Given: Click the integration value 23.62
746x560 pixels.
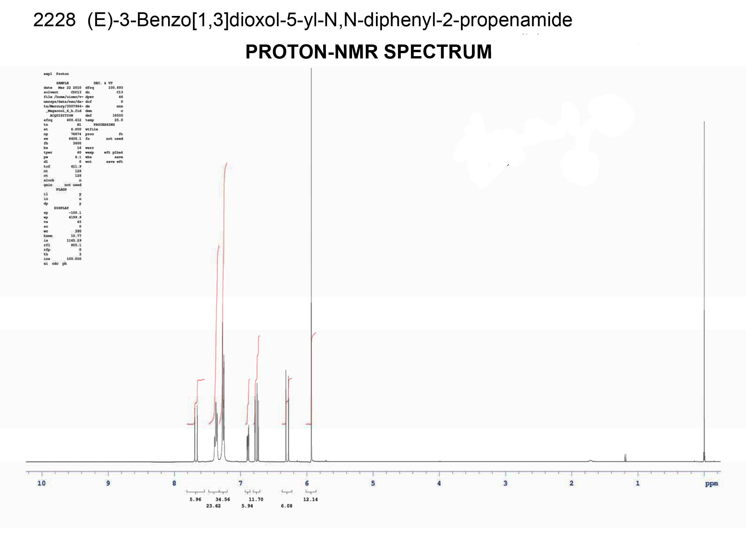Looking at the screenshot, I should coord(214,506).
